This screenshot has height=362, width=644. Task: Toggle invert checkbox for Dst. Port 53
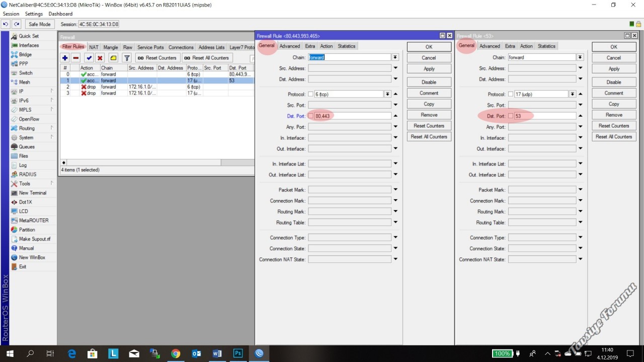click(511, 116)
